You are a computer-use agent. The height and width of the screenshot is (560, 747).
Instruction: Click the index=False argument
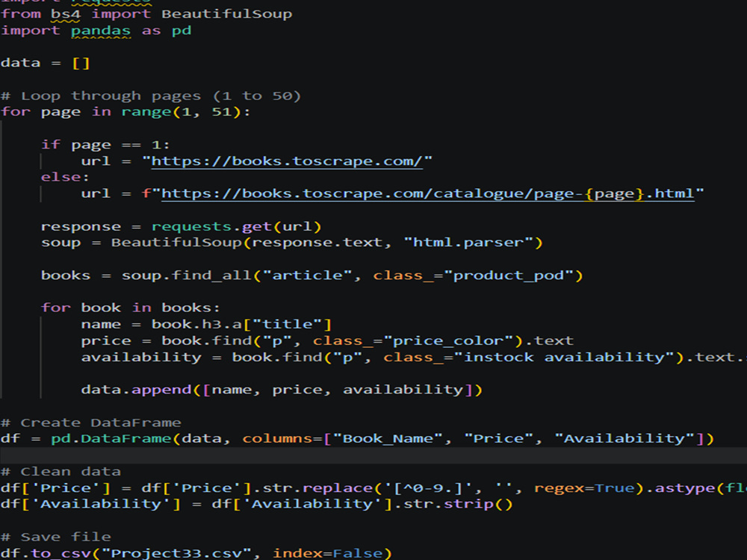tap(327, 553)
